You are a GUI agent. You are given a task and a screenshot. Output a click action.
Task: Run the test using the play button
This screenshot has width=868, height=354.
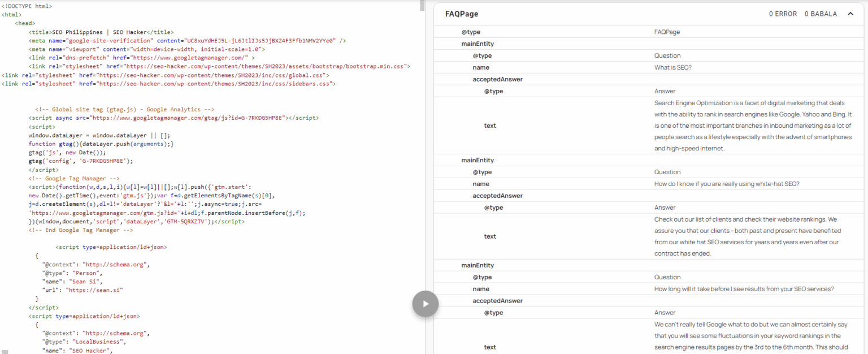425,304
